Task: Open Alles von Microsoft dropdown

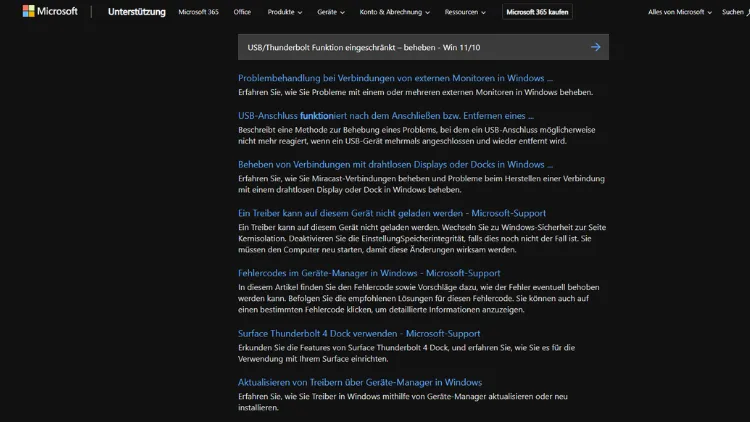Action: [680, 12]
